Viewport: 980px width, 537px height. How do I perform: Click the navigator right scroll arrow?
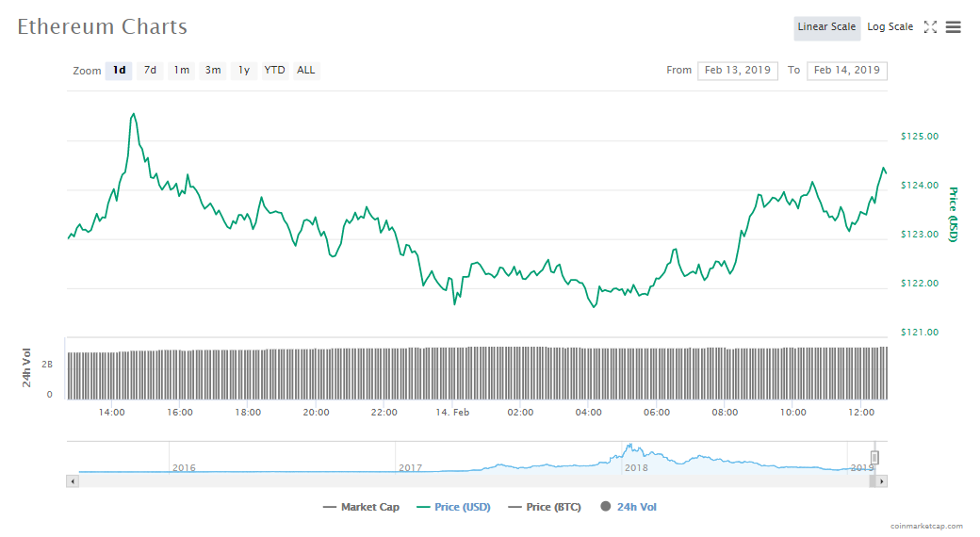pos(881,480)
